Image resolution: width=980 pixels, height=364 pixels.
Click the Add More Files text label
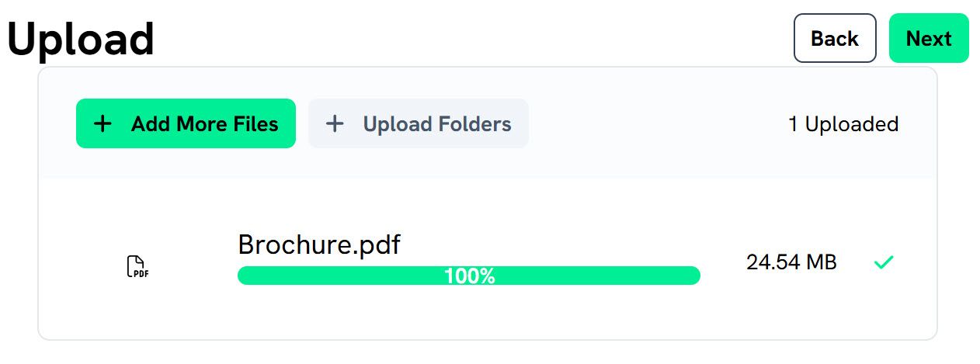[x=204, y=124]
